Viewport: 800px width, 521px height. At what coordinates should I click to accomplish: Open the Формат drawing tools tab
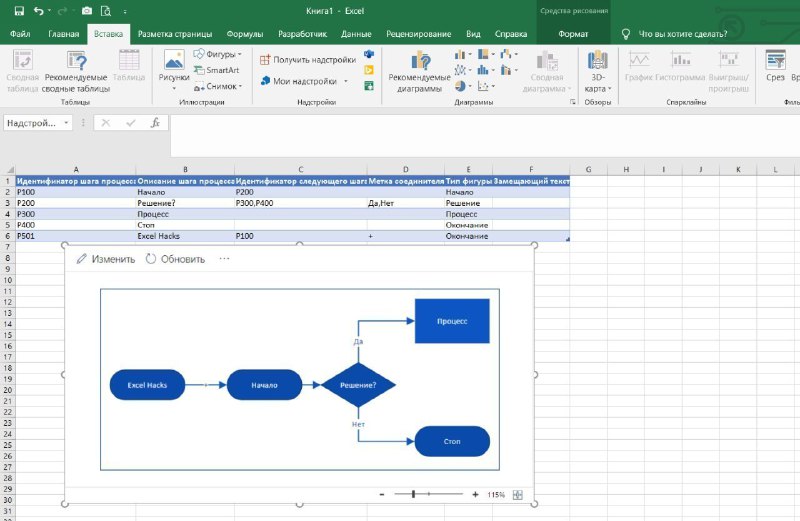(x=573, y=34)
